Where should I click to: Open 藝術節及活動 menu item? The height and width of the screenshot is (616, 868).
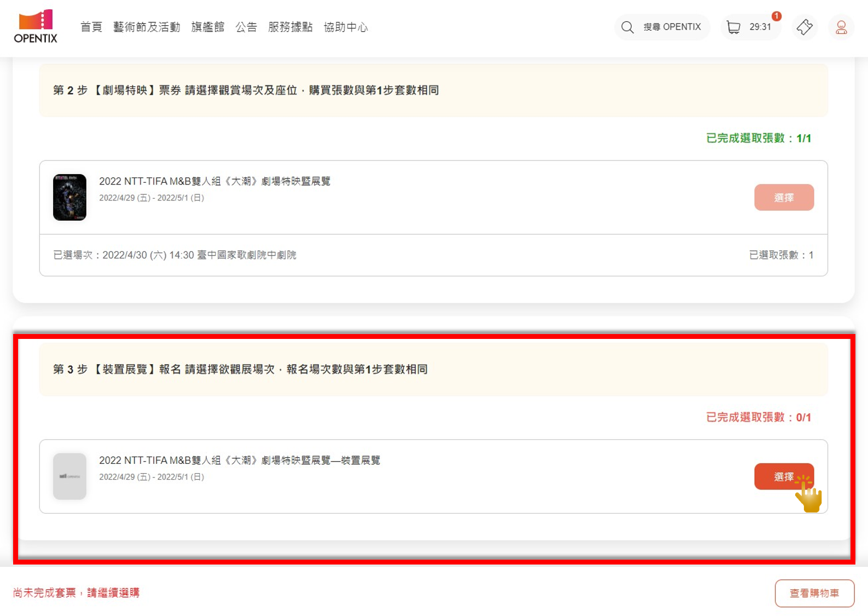147,27
